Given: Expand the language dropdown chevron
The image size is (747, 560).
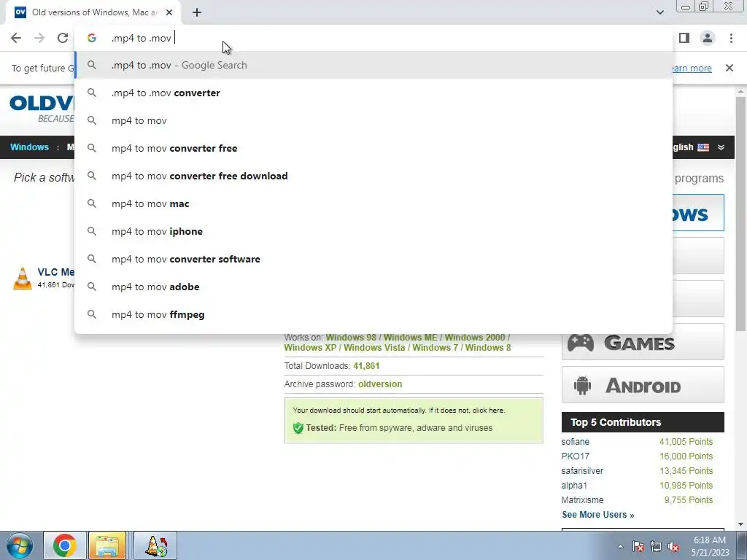Looking at the screenshot, I should (x=721, y=147).
